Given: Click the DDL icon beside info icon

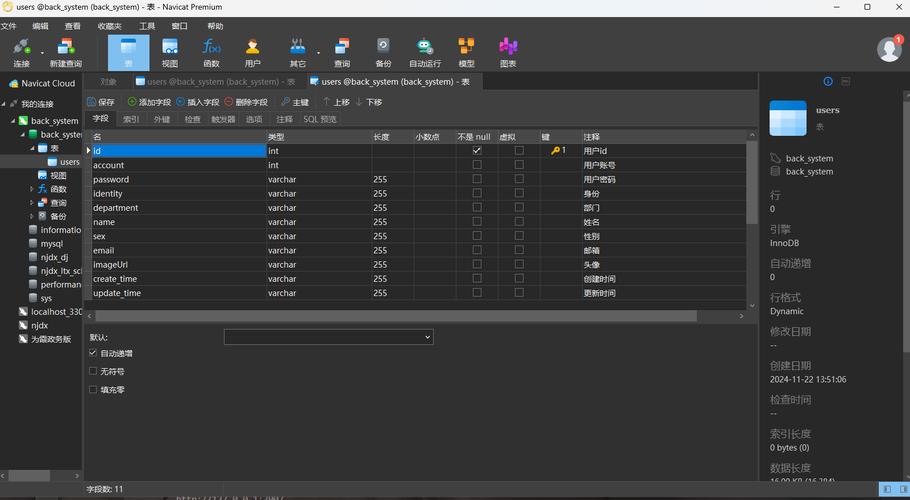Looking at the screenshot, I should tap(846, 82).
